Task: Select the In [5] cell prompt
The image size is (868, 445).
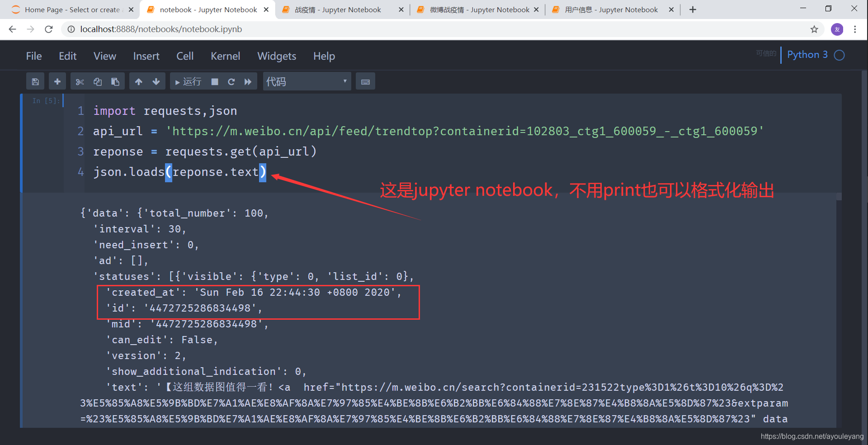Action: pyautogui.click(x=46, y=100)
